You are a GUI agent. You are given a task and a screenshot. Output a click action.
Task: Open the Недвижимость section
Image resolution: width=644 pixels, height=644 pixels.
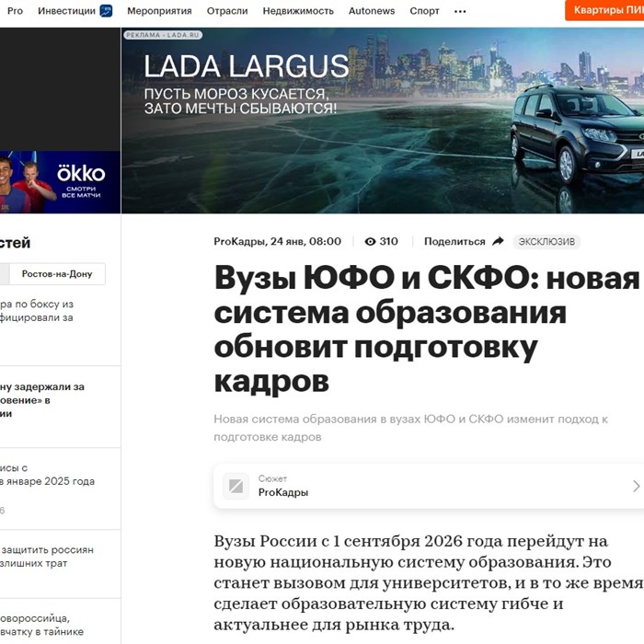click(298, 11)
